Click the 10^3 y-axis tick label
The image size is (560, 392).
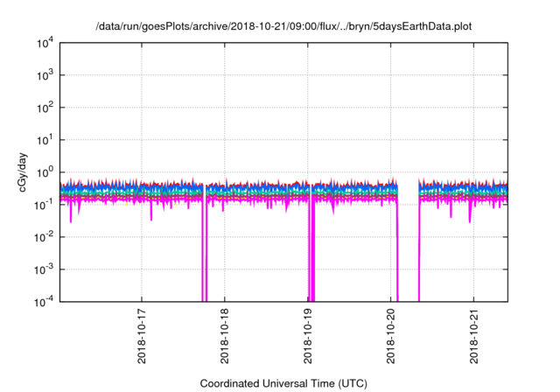tap(45, 75)
